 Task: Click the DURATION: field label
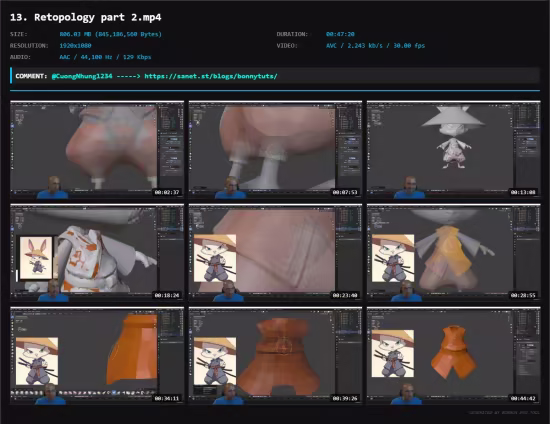pos(292,34)
